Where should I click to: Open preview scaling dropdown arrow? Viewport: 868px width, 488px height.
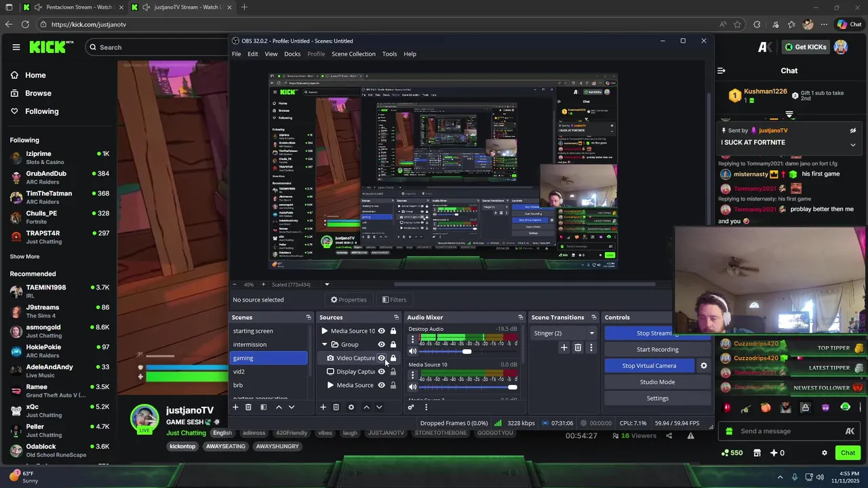pos(327,285)
